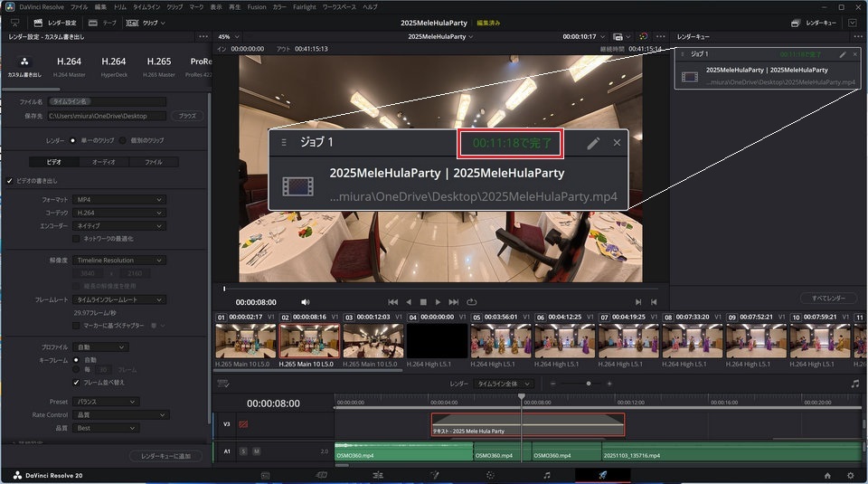The image size is (868, 484).
Task: Click the すべてレンダー button
Action: (x=828, y=298)
